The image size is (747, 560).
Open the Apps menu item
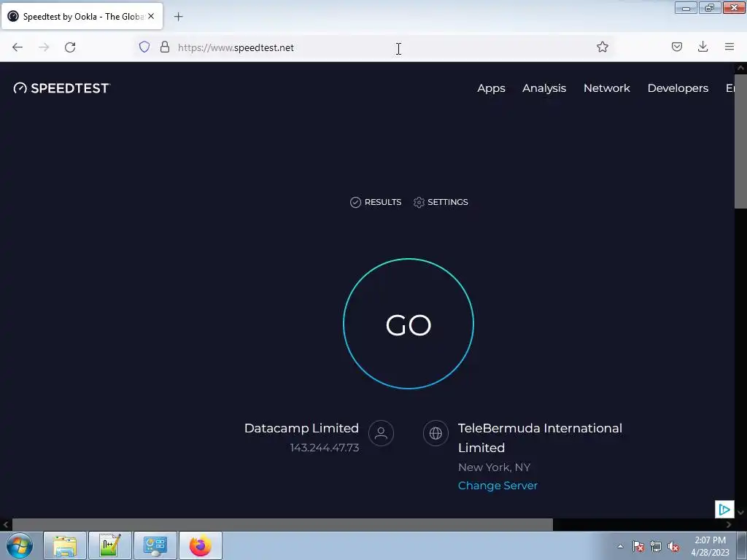pyautogui.click(x=491, y=88)
